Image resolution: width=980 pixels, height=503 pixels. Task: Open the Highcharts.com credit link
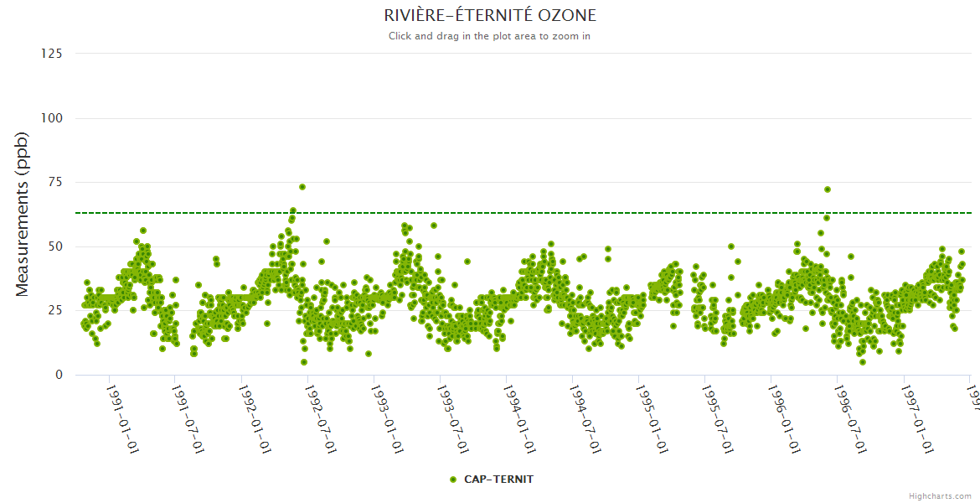pos(940,496)
